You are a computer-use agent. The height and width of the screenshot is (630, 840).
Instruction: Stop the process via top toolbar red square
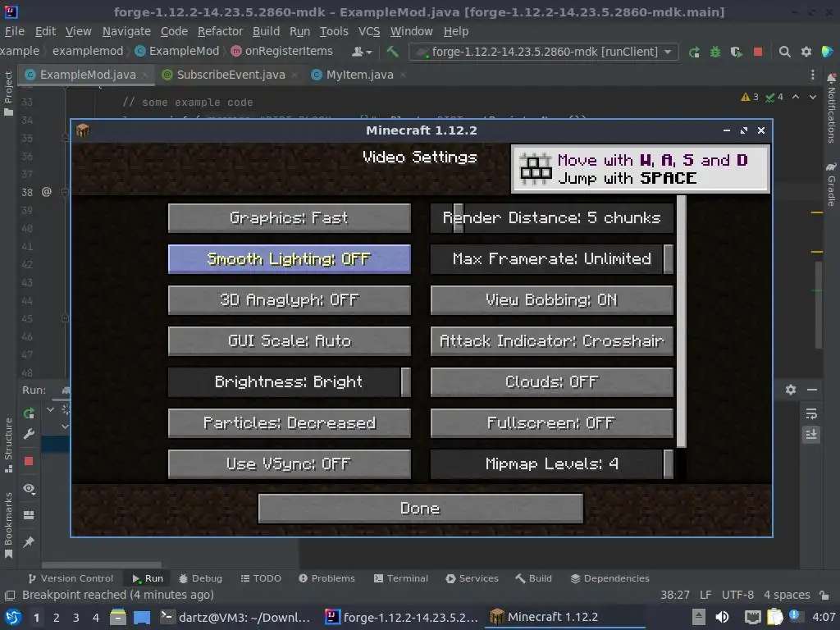757,52
